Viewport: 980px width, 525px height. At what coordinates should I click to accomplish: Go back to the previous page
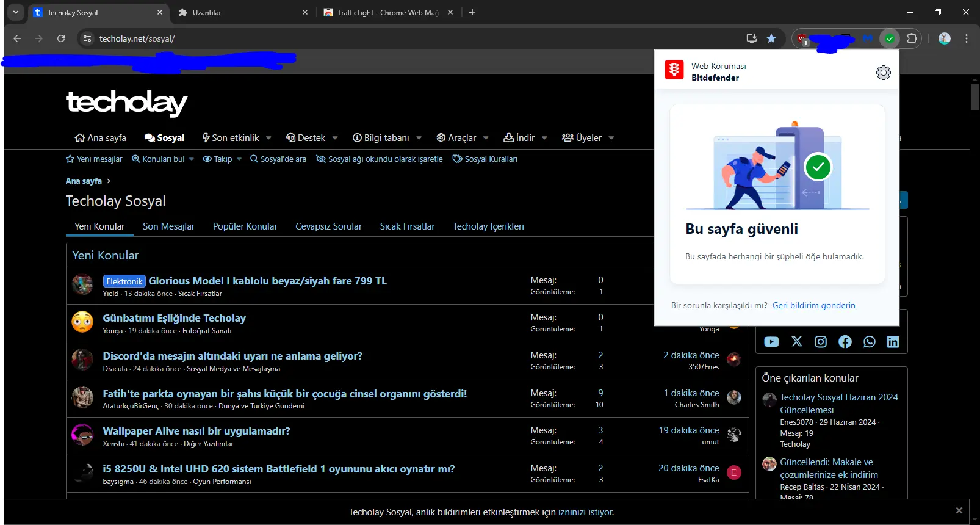17,38
